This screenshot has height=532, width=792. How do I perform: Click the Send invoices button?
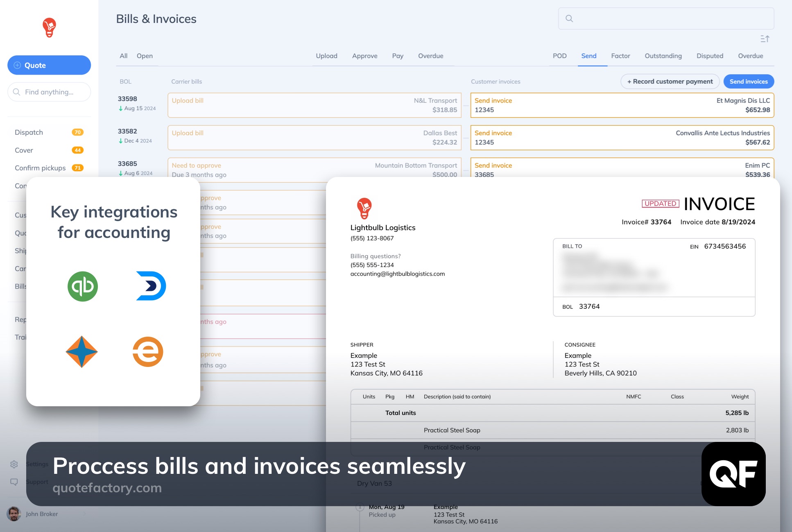click(x=749, y=81)
